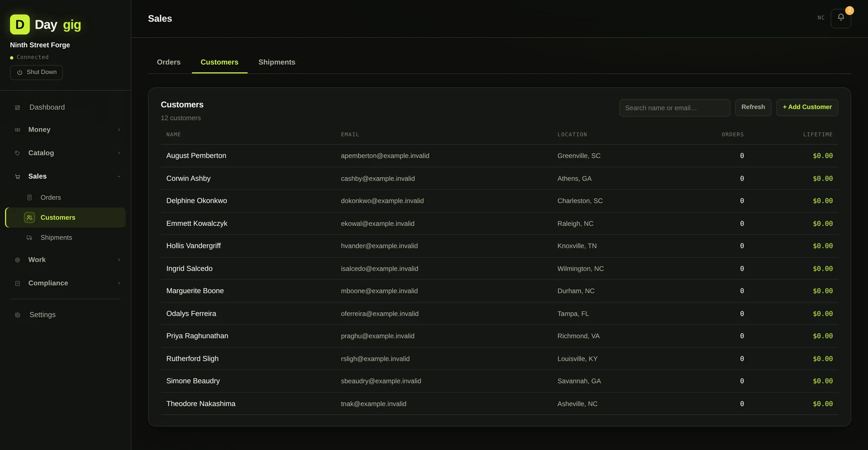Click location Louisville, KY
Screen dimensions: 868x450
click(578, 359)
